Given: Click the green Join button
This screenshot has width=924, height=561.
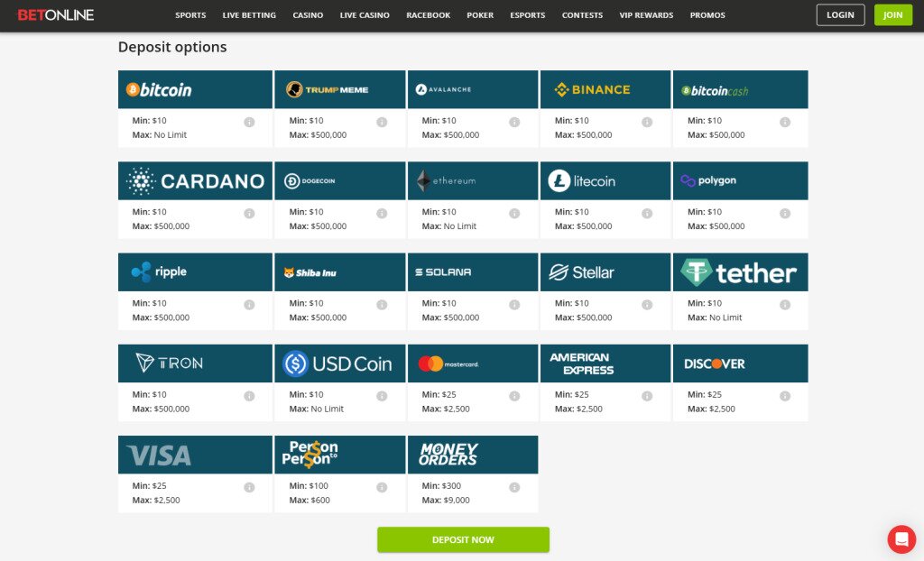Looking at the screenshot, I should point(892,14).
